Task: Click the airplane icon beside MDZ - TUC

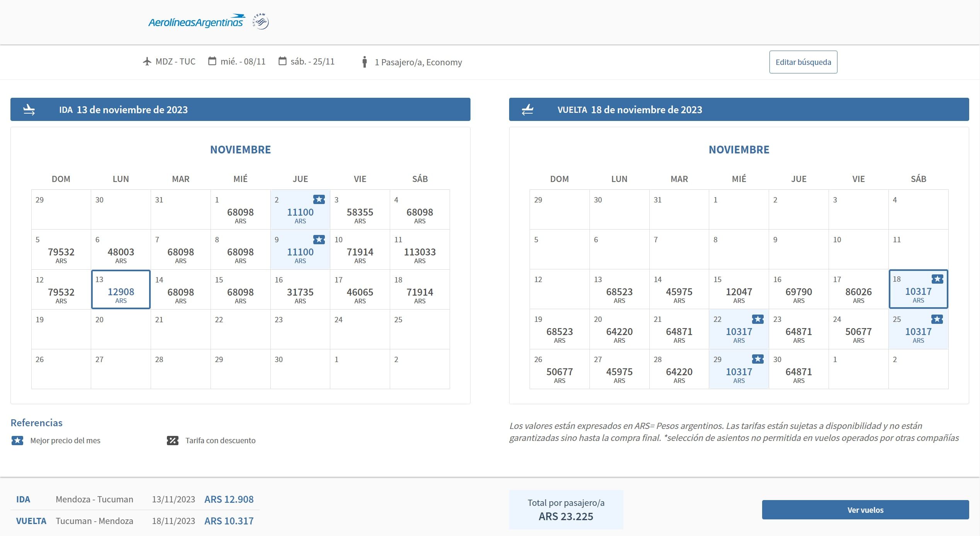Action: [147, 61]
